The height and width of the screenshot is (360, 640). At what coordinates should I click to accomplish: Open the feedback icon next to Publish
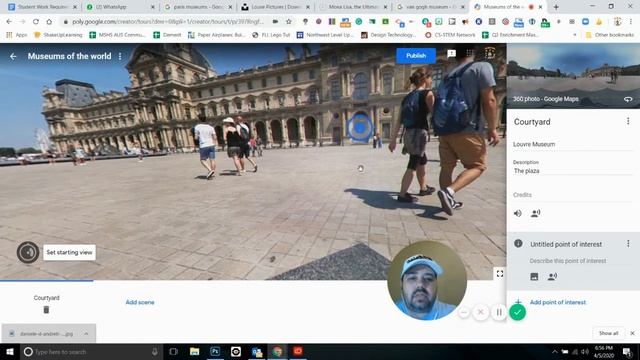[x=451, y=53]
